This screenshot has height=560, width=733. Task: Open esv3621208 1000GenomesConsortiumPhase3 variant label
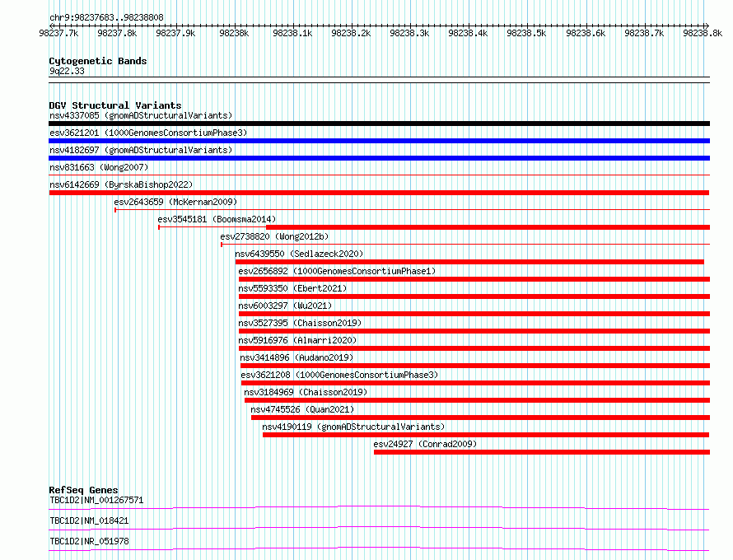click(339, 375)
